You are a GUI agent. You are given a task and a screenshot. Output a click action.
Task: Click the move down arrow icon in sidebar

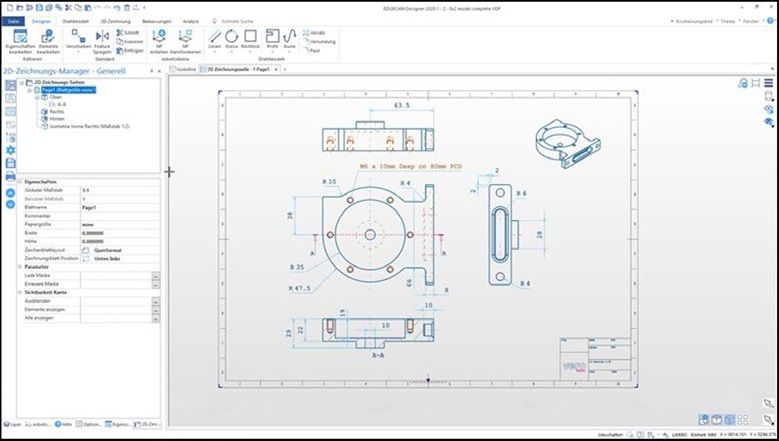(10, 204)
